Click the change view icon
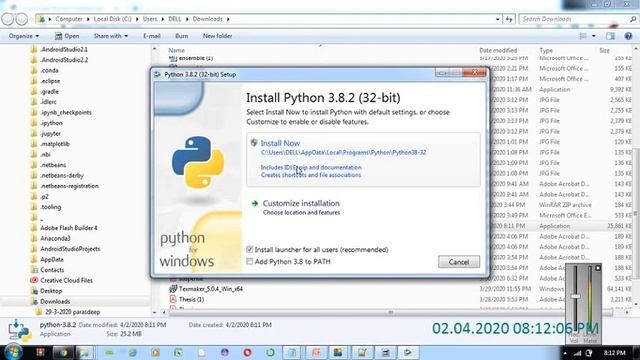The width and height of the screenshot is (640, 360). point(583,36)
